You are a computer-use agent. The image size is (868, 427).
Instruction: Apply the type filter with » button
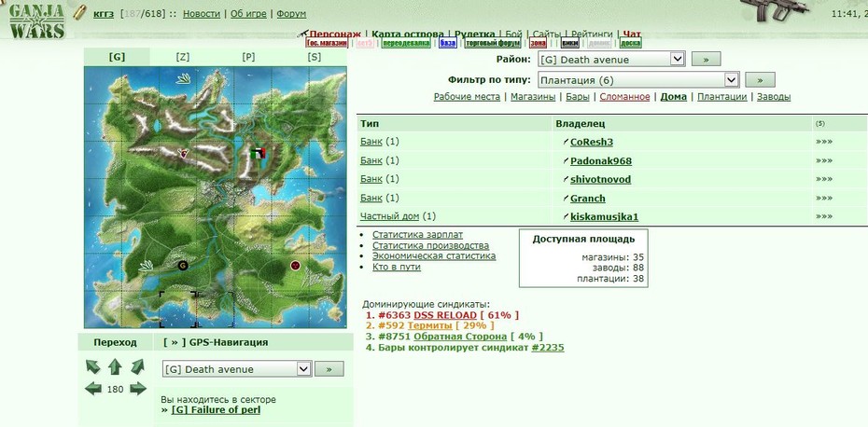[760, 80]
